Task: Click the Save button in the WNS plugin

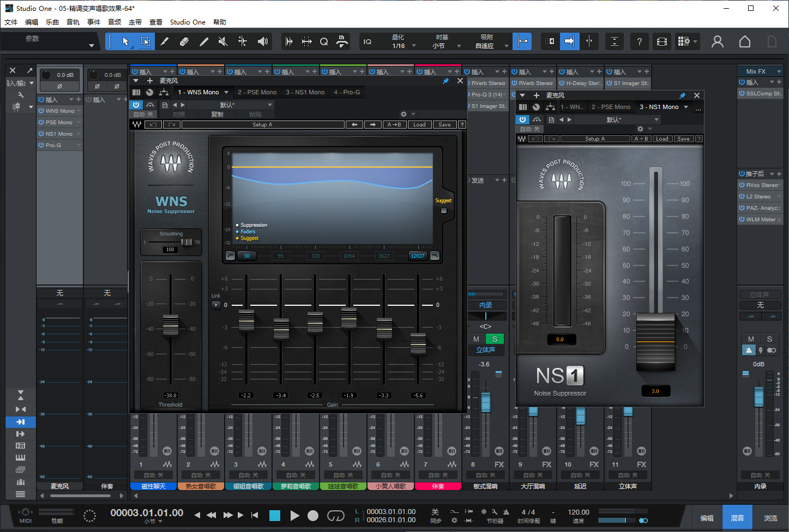Action: coord(444,124)
